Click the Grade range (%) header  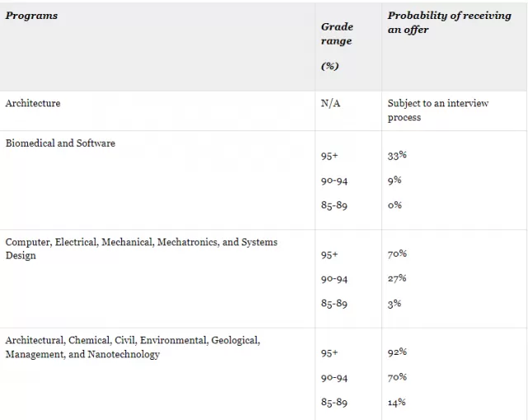click(x=337, y=46)
